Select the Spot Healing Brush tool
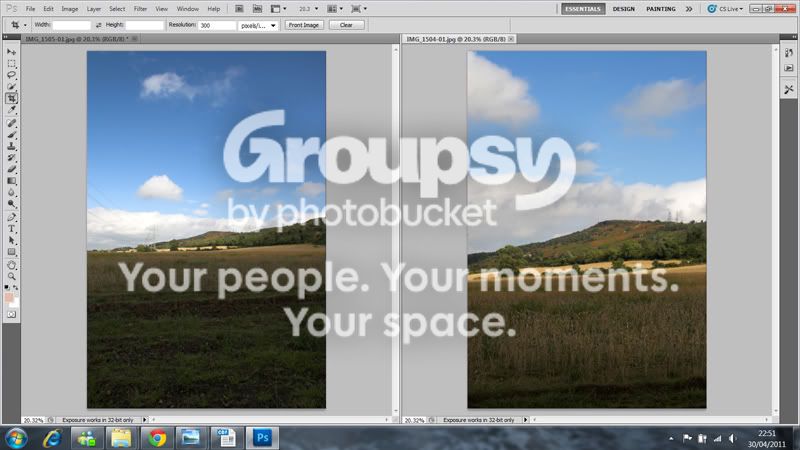 pos(11,123)
